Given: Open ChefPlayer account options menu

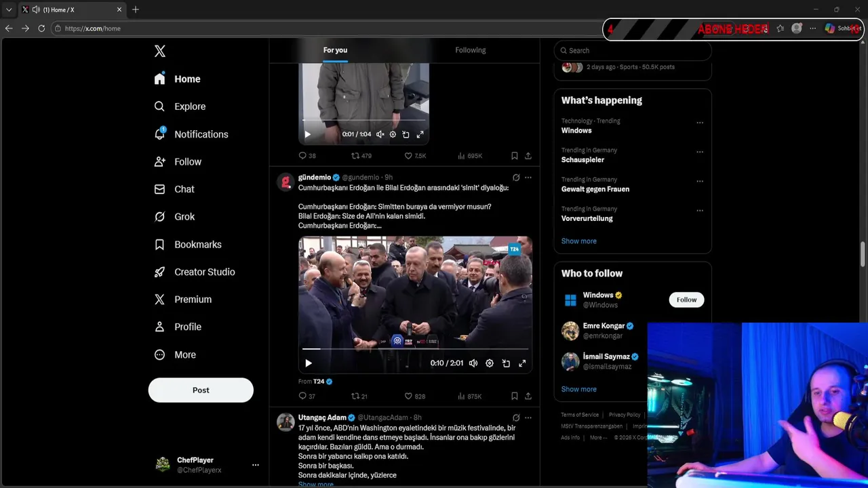Looking at the screenshot, I should [256, 465].
